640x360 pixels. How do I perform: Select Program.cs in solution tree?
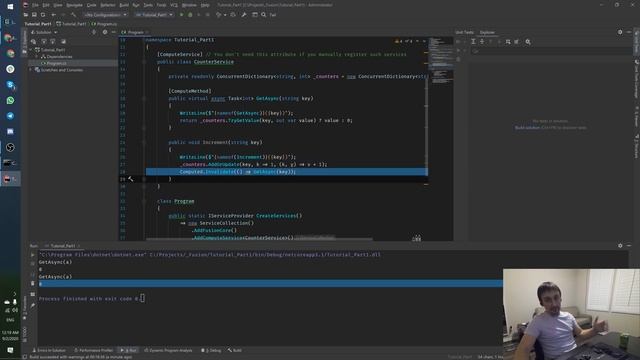56,63
